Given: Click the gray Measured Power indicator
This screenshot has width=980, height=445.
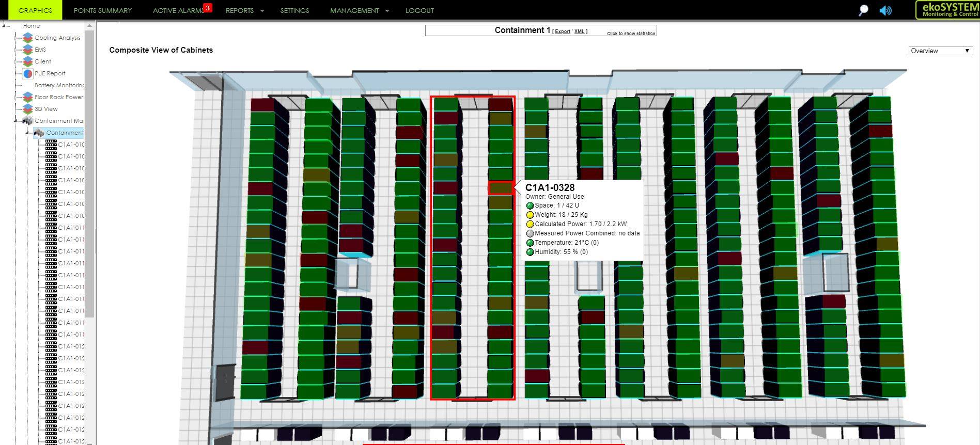Looking at the screenshot, I should 530,233.
